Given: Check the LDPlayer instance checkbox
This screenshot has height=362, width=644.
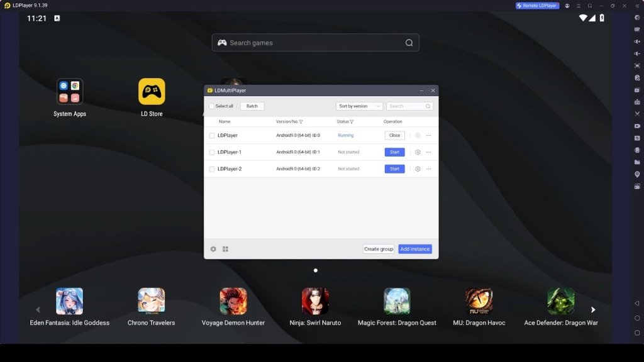Looking at the screenshot, I should [212, 136].
